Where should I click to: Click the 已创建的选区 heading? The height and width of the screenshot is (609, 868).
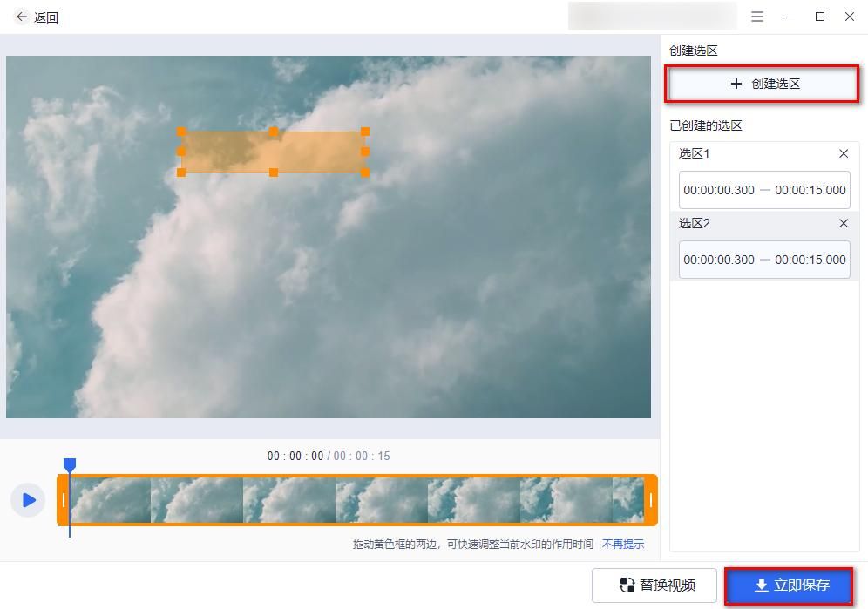click(705, 125)
